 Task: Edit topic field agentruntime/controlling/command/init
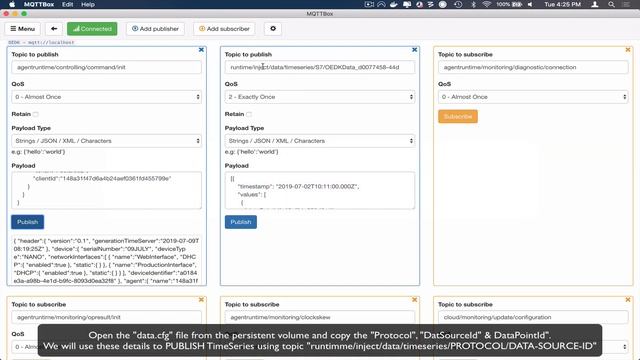click(106, 67)
